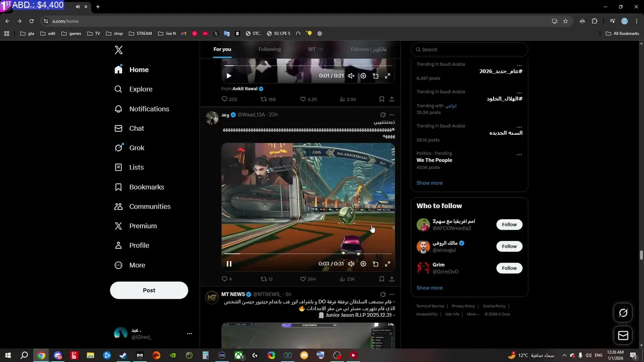Reload the browser page
644x362 pixels.
[x=31, y=21]
